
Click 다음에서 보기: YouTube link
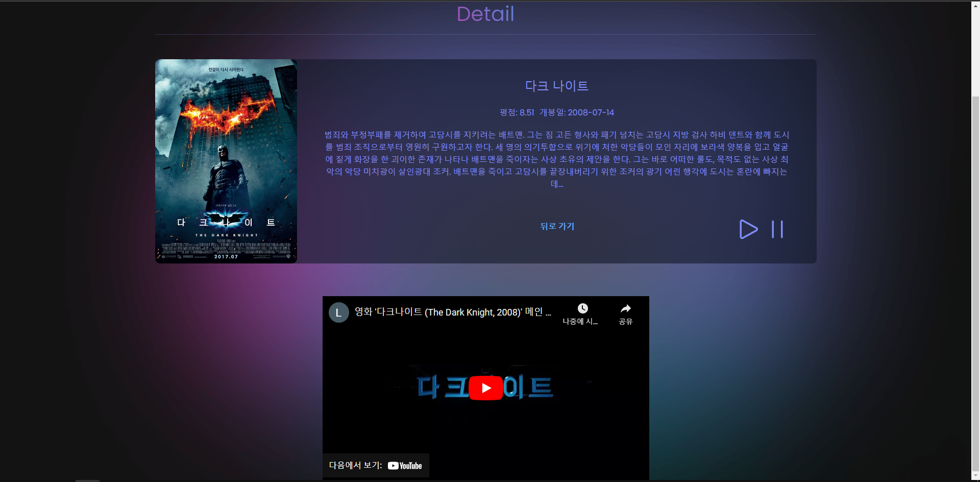pos(376,465)
